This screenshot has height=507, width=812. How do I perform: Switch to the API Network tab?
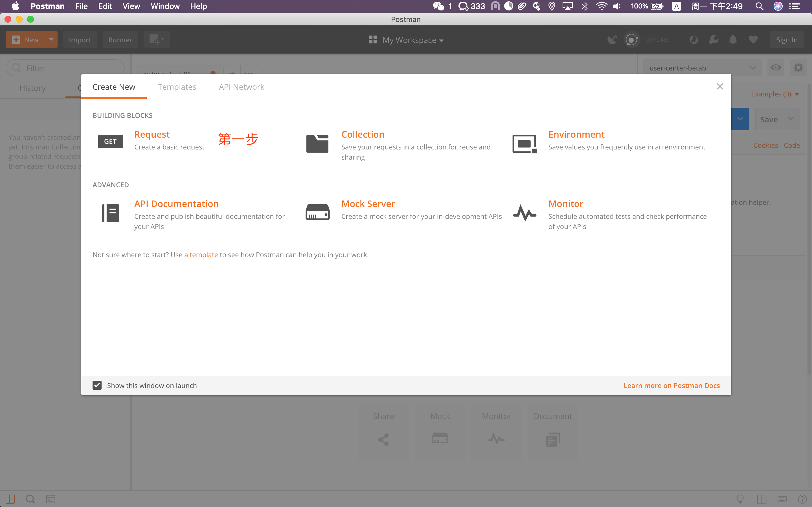pyautogui.click(x=241, y=87)
